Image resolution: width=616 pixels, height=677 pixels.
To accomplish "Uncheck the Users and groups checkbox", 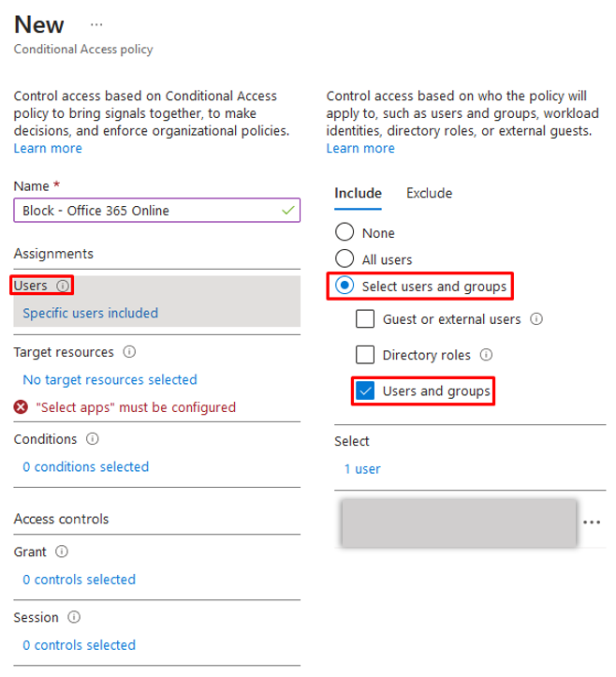I will 365,390.
